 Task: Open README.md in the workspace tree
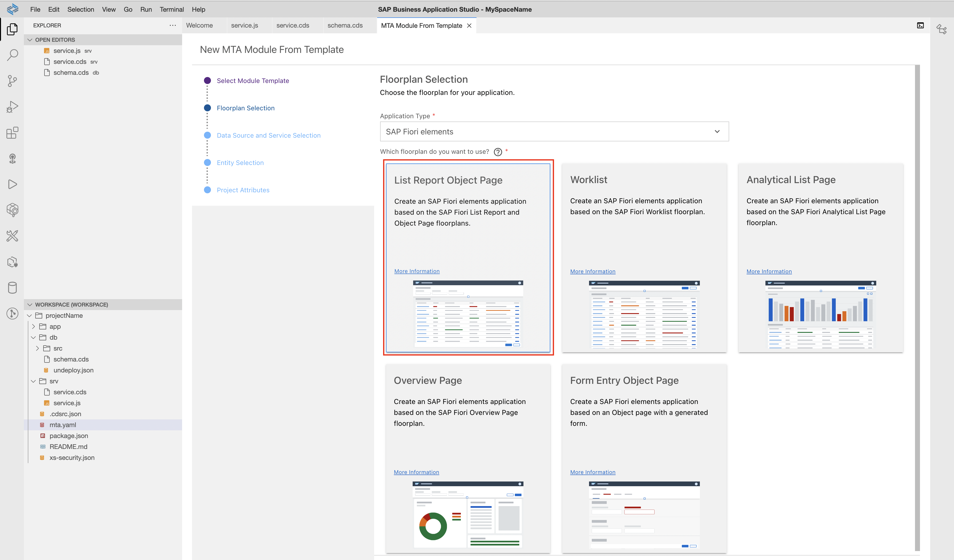(103, 447)
